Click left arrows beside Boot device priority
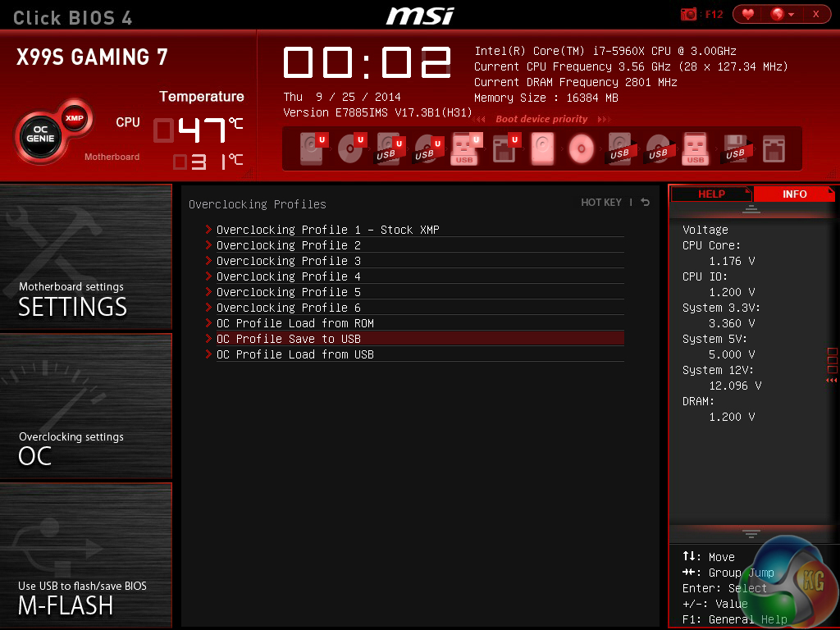 (x=479, y=119)
